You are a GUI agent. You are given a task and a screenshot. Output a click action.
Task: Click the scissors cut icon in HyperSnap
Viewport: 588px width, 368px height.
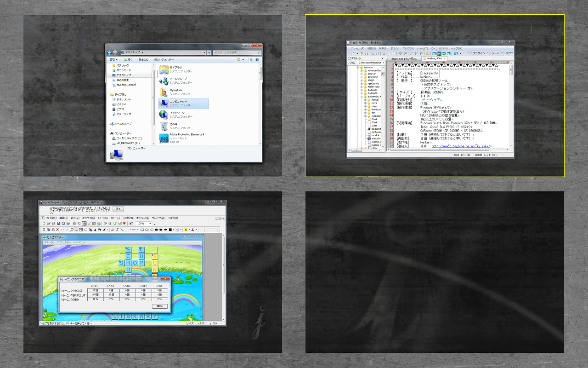point(44,230)
